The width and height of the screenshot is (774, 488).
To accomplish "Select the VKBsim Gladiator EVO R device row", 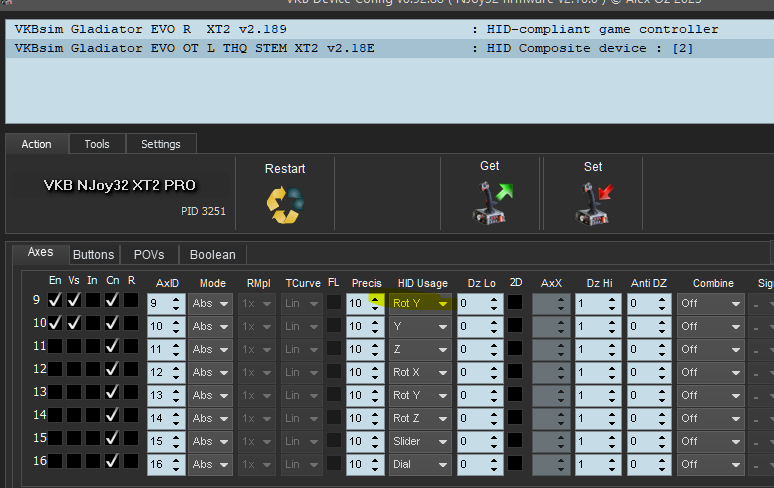I will pos(390,29).
